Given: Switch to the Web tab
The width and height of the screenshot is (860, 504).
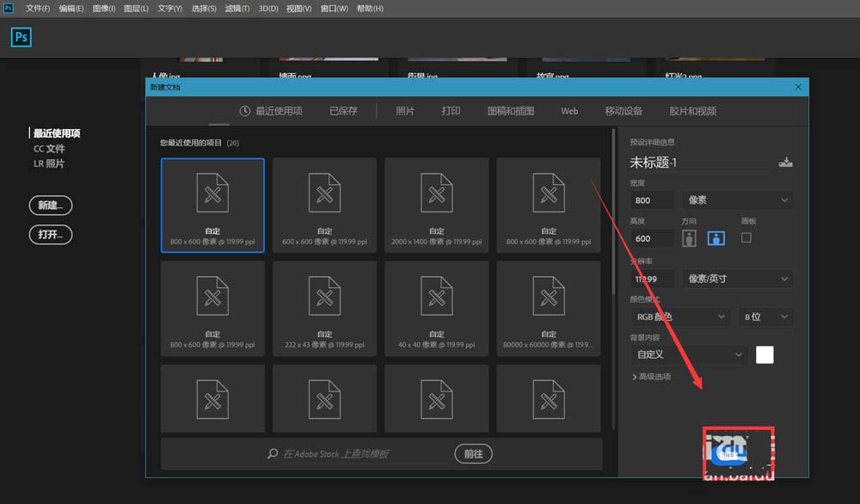Looking at the screenshot, I should (569, 111).
